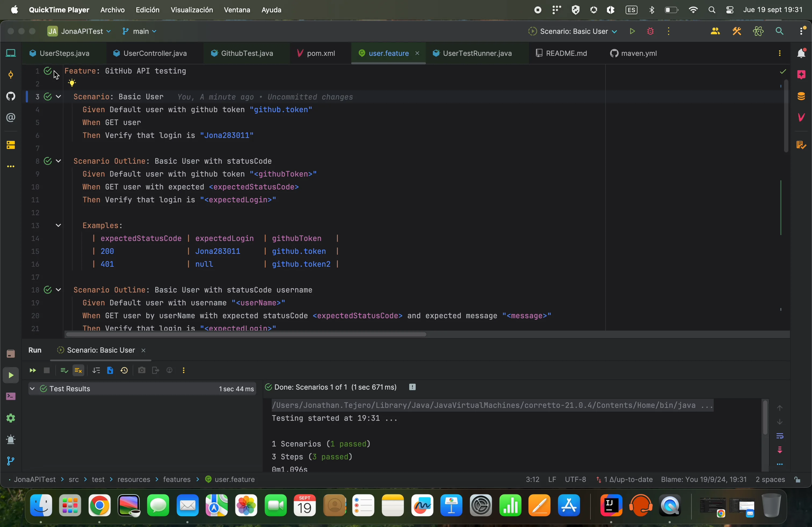Open the GitHub tool window in sidebar
This screenshot has height=527, width=812.
(11, 97)
